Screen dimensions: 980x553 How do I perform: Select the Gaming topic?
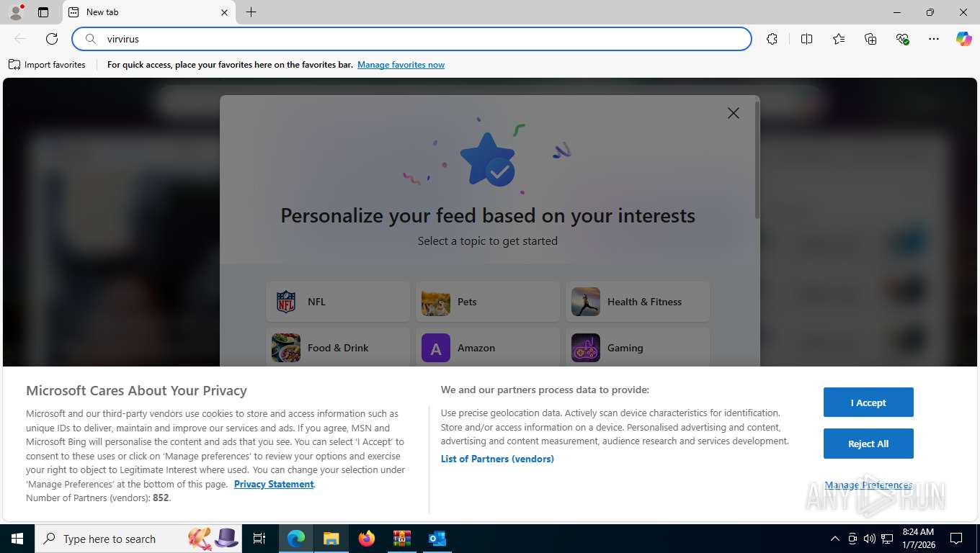(x=638, y=348)
